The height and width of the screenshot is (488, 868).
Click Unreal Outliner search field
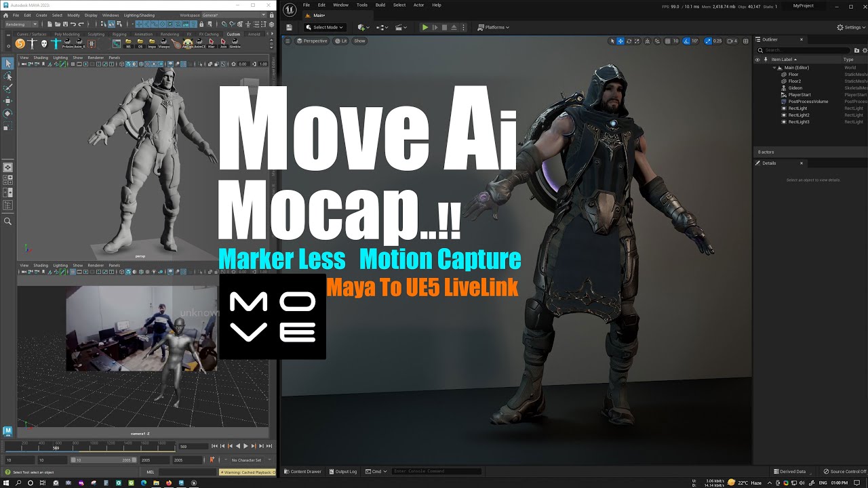(803, 50)
